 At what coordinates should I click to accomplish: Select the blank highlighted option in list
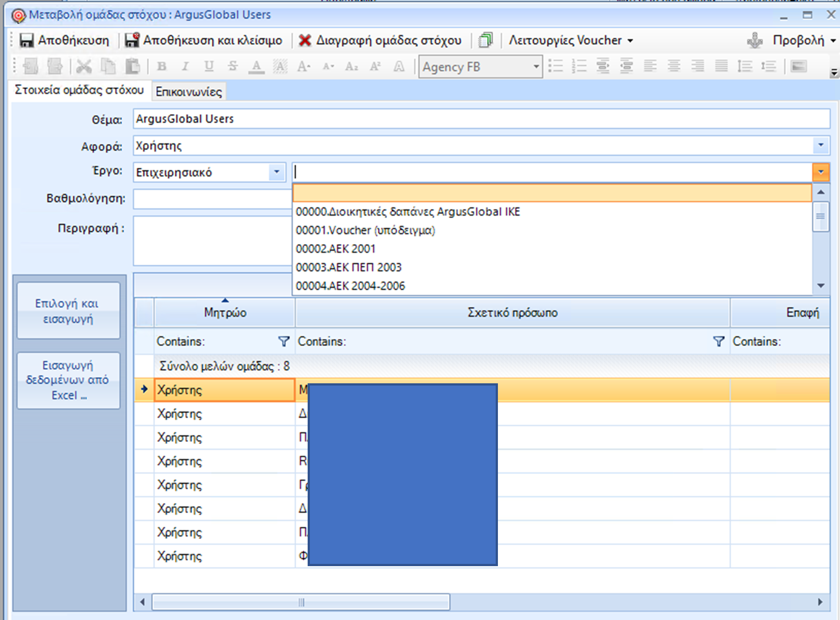552,193
